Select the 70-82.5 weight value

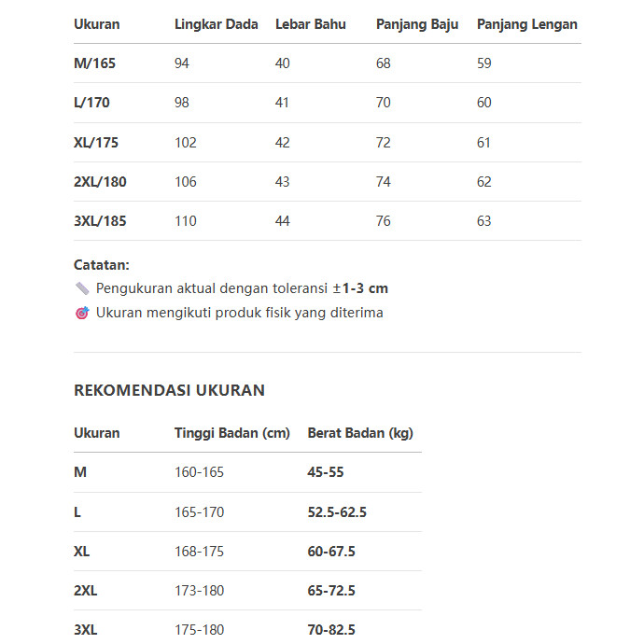(331, 630)
